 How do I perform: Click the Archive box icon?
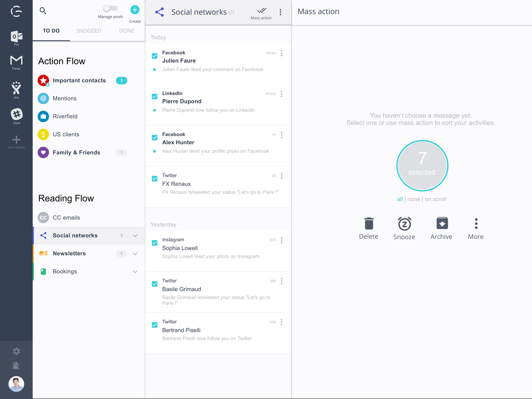click(x=442, y=223)
